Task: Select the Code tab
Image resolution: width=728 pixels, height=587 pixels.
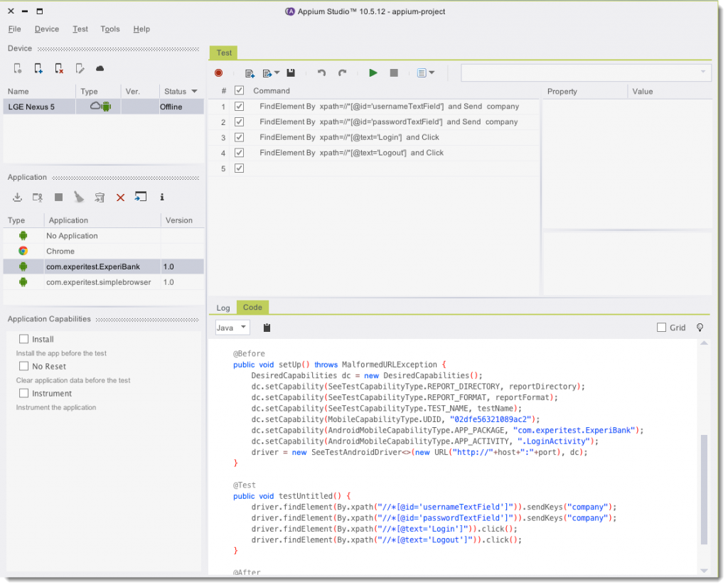Action: 252,307
